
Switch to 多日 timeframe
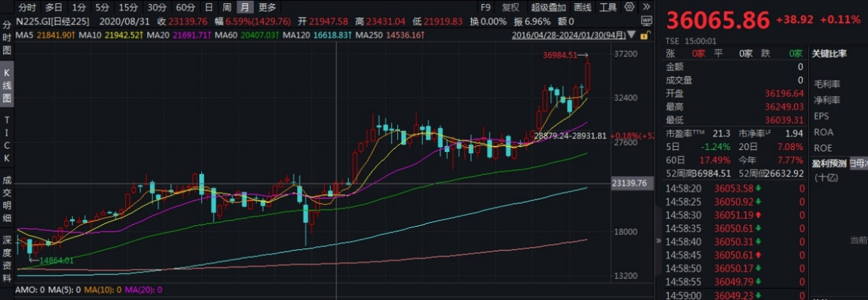click(54, 7)
